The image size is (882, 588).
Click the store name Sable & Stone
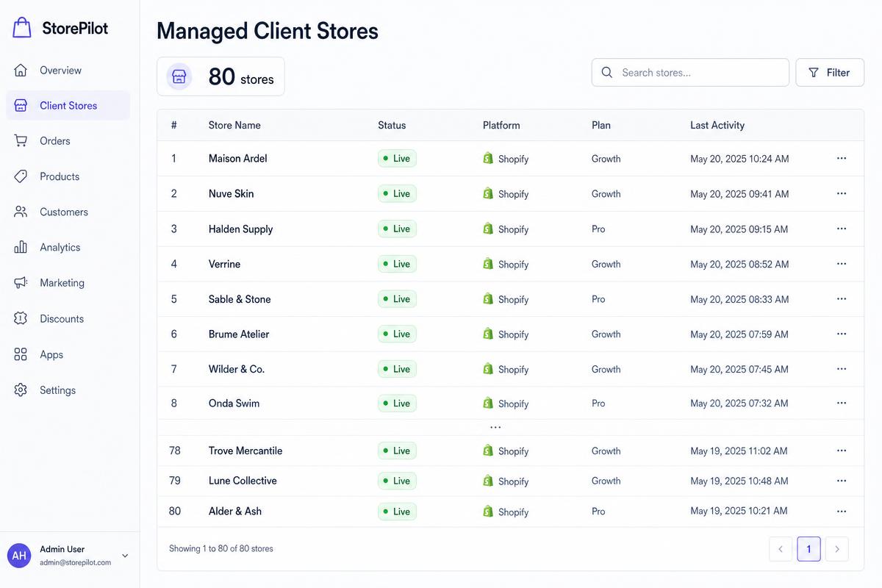click(x=240, y=299)
